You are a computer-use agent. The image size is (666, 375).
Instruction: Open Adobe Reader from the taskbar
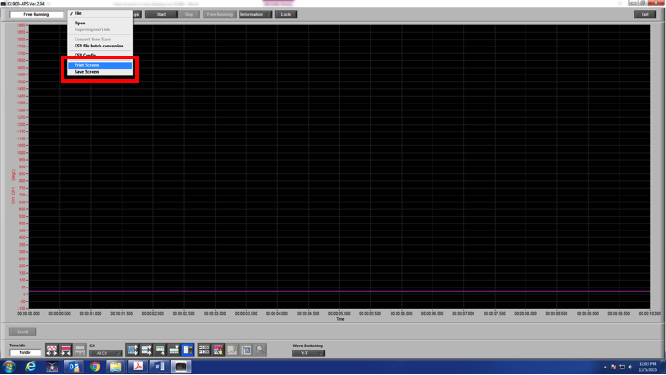pos(138,367)
